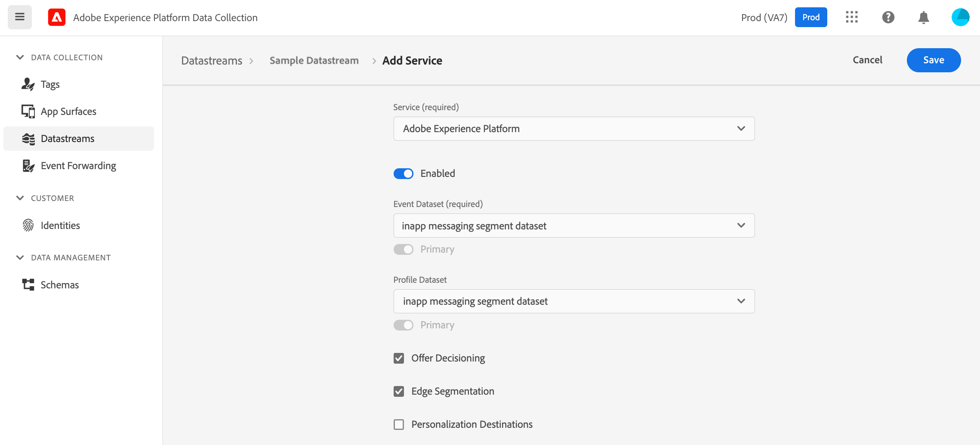Uncheck the Offer Decisioning checkbox

click(x=399, y=358)
